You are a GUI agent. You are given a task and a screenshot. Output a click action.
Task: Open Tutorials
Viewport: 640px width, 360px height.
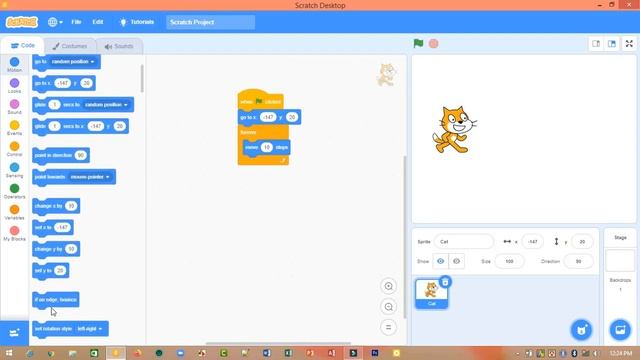137,22
